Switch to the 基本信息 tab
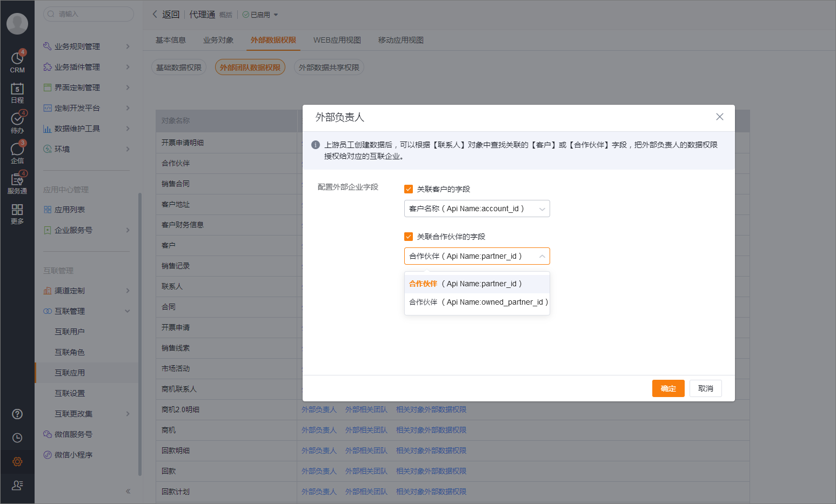The width and height of the screenshot is (836, 504). [x=171, y=39]
